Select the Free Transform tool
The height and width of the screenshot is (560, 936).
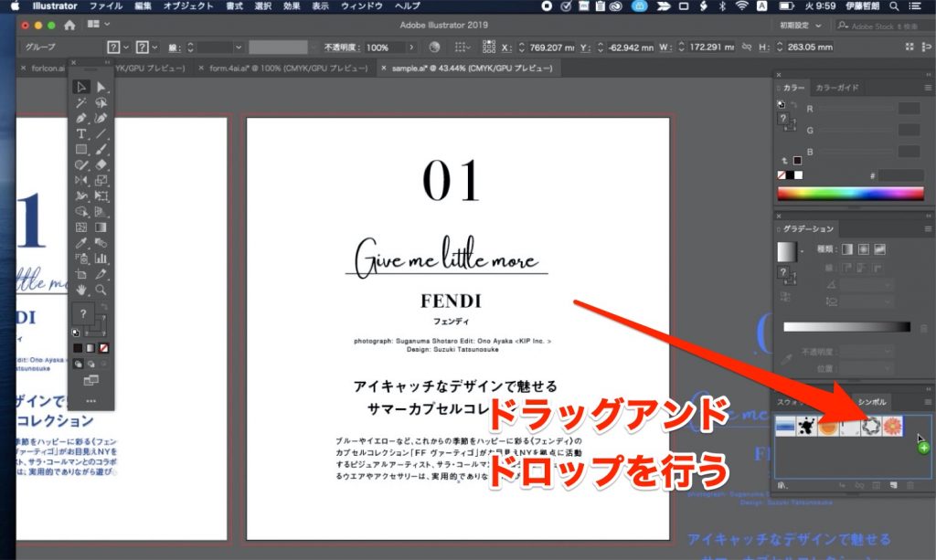pos(101,195)
